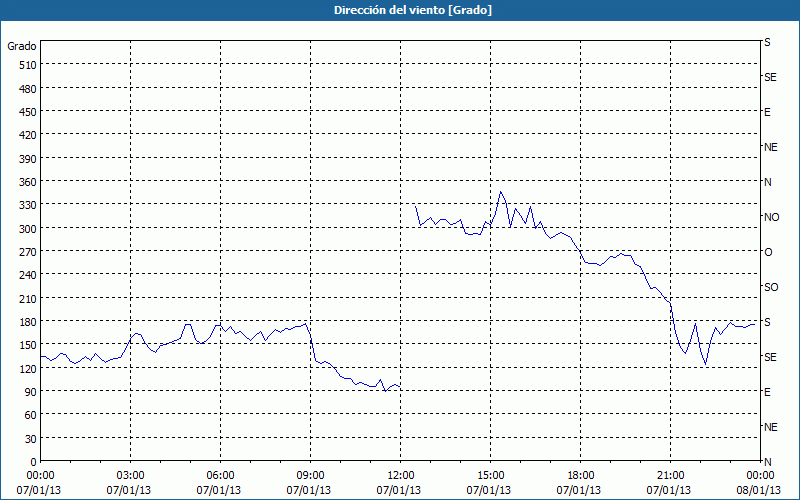Click the 15:00 time label

coord(490,476)
